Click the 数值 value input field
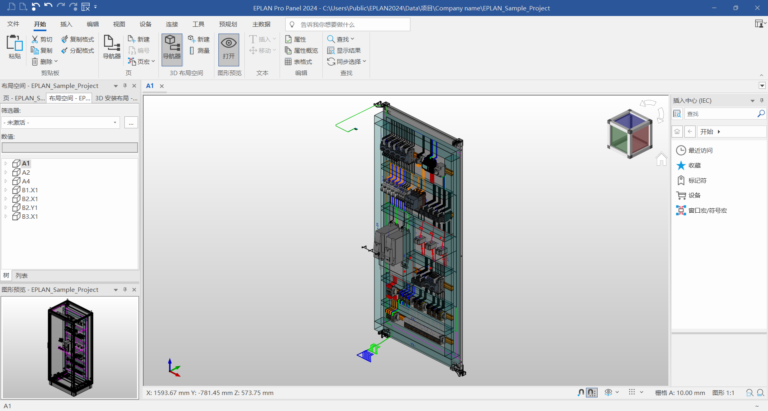Image resolution: width=768 pixels, height=411 pixels. click(x=70, y=147)
